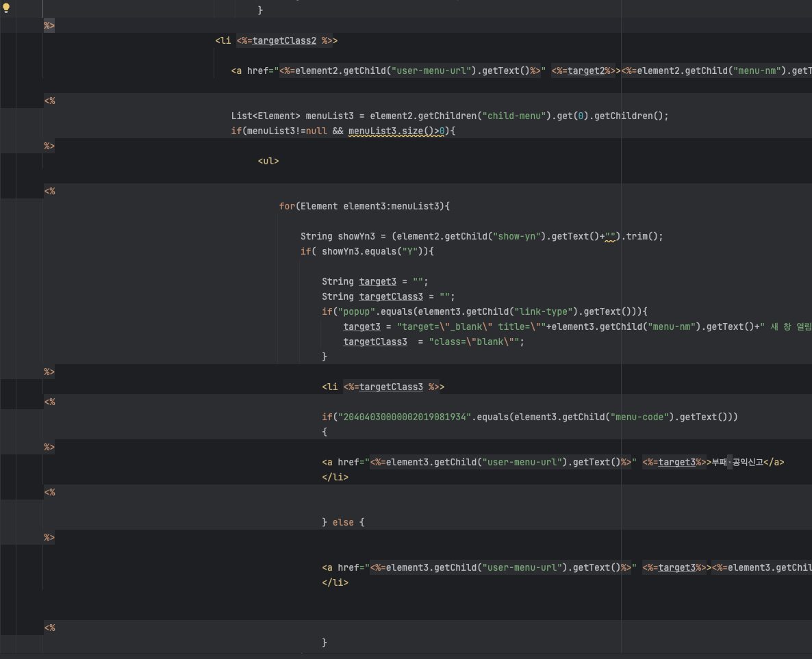Click the get(0) call after getChildren
Viewport: 812px width, 659px height.
pos(573,116)
